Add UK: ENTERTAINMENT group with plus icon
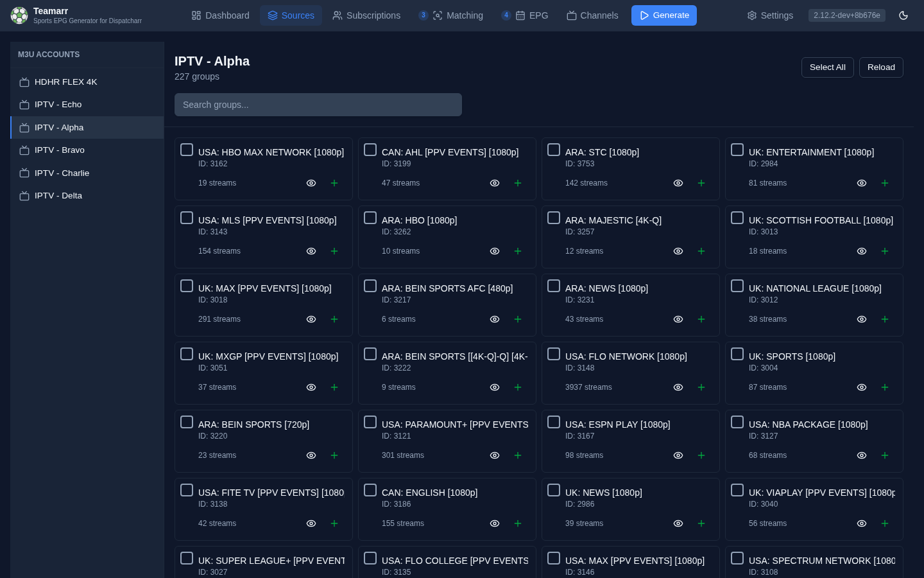This screenshot has height=578, width=924. pos(885,183)
